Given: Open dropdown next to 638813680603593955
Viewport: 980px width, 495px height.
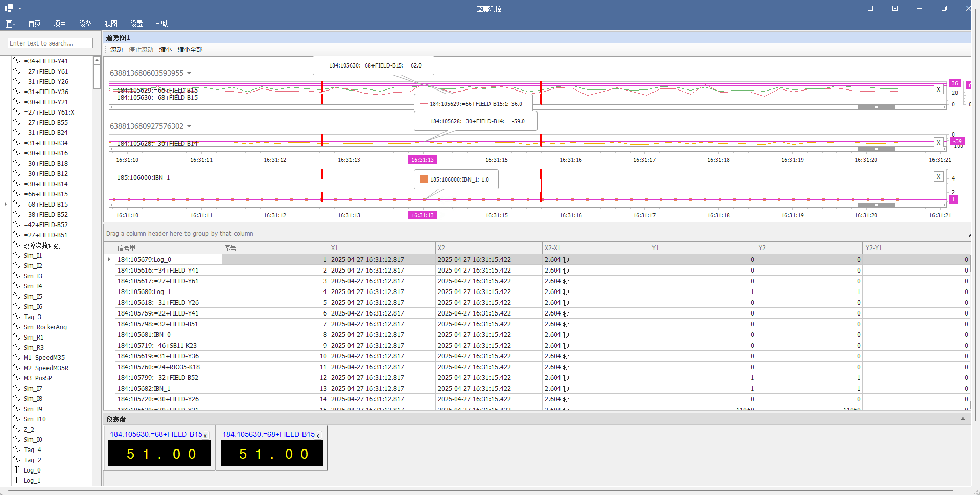Looking at the screenshot, I should coord(189,73).
